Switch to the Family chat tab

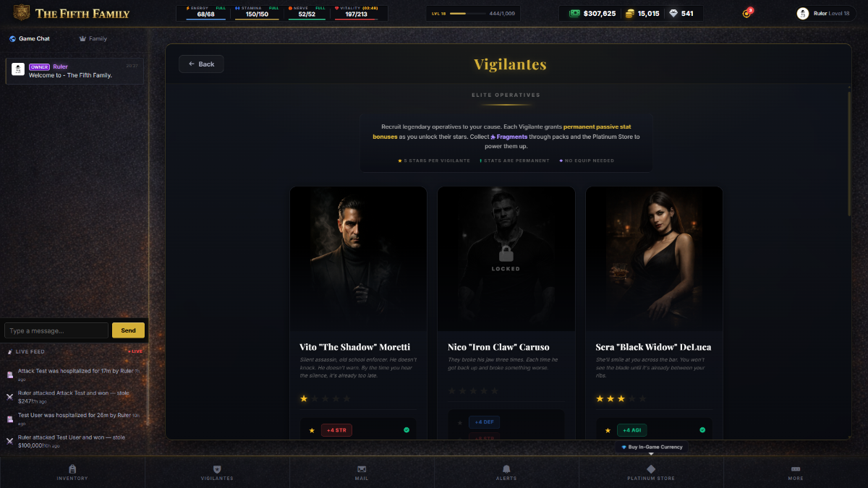(x=93, y=39)
